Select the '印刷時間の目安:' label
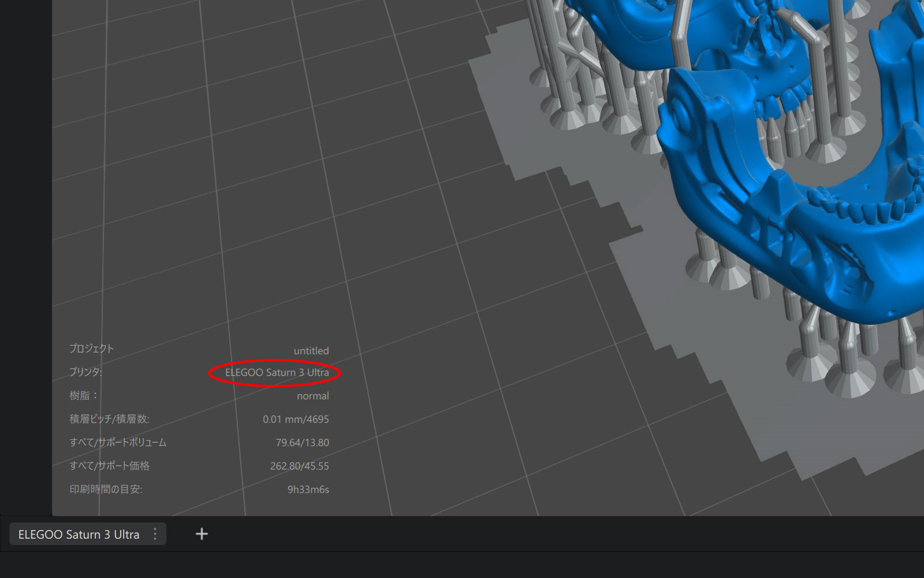The image size is (924, 578). (x=106, y=490)
